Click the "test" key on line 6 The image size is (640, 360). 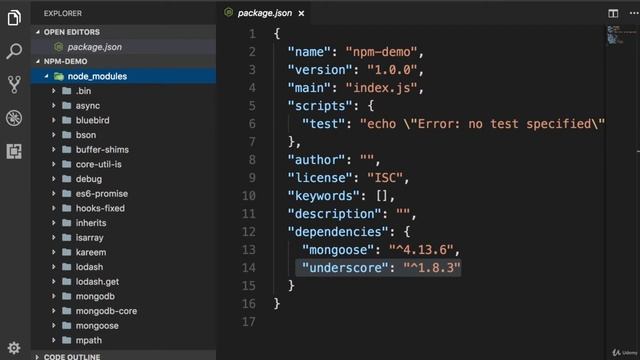click(x=324, y=124)
